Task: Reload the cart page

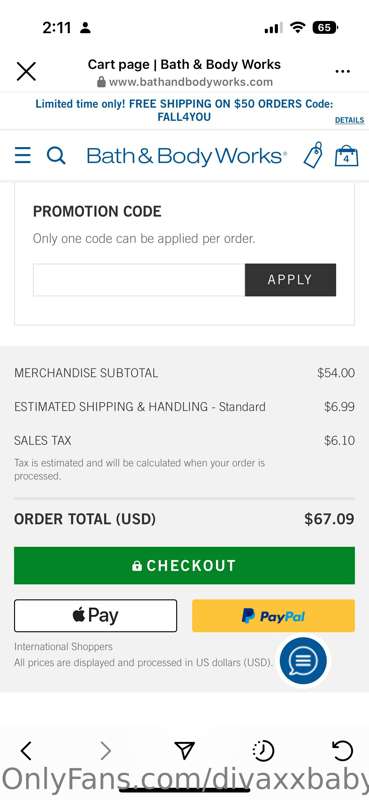Action: tap(342, 751)
